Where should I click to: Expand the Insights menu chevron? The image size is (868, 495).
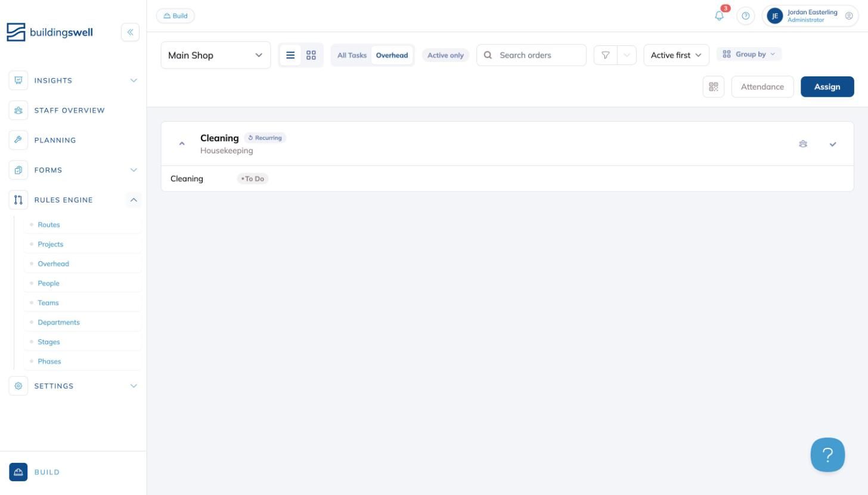[x=134, y=81]
